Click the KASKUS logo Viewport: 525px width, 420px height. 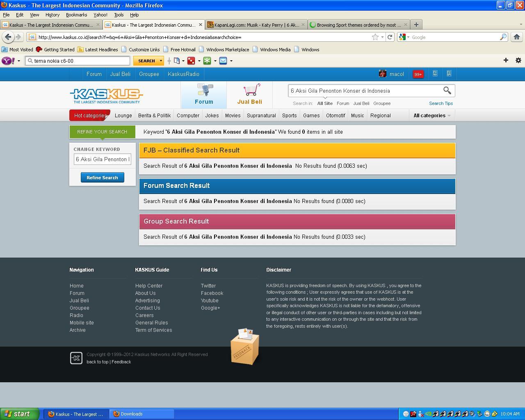106,96
